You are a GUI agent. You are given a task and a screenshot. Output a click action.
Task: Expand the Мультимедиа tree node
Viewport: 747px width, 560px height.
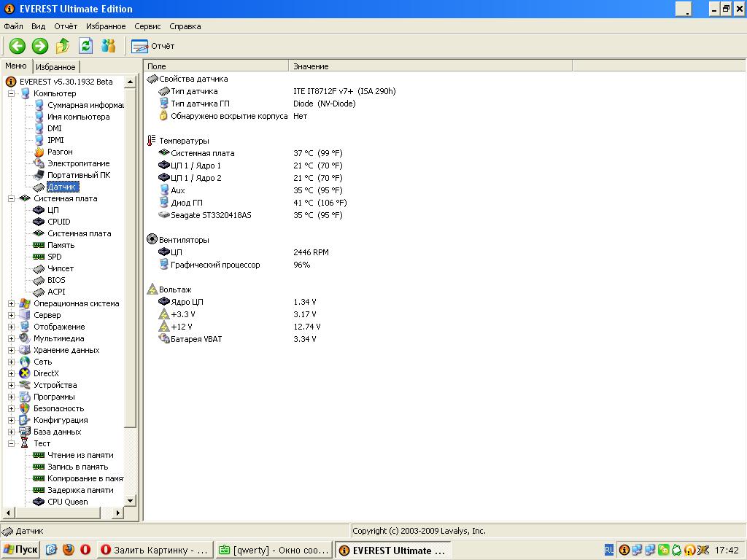[x=12, y=338]
